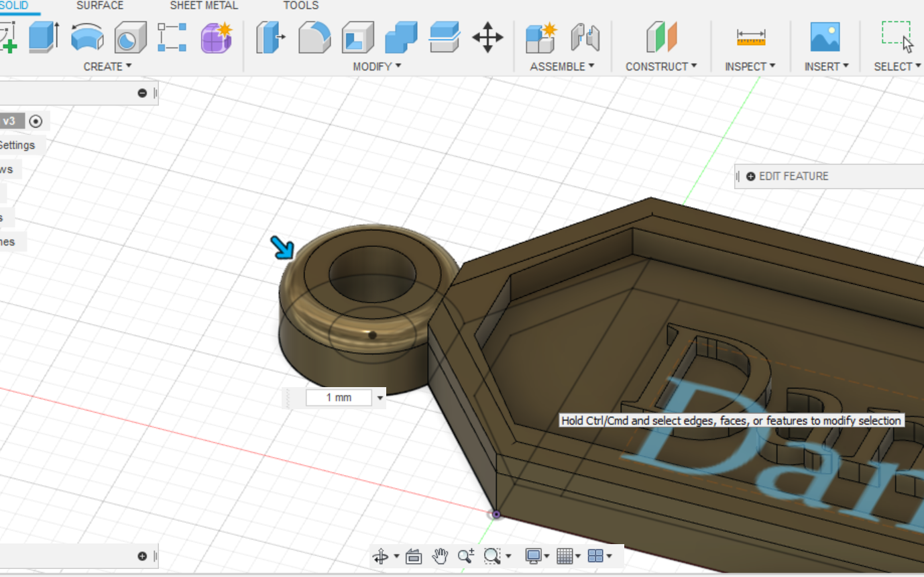The height and width of the screenshot is (577, 924).
Task: Click the Insert image icon
Action: click(825, 38)
